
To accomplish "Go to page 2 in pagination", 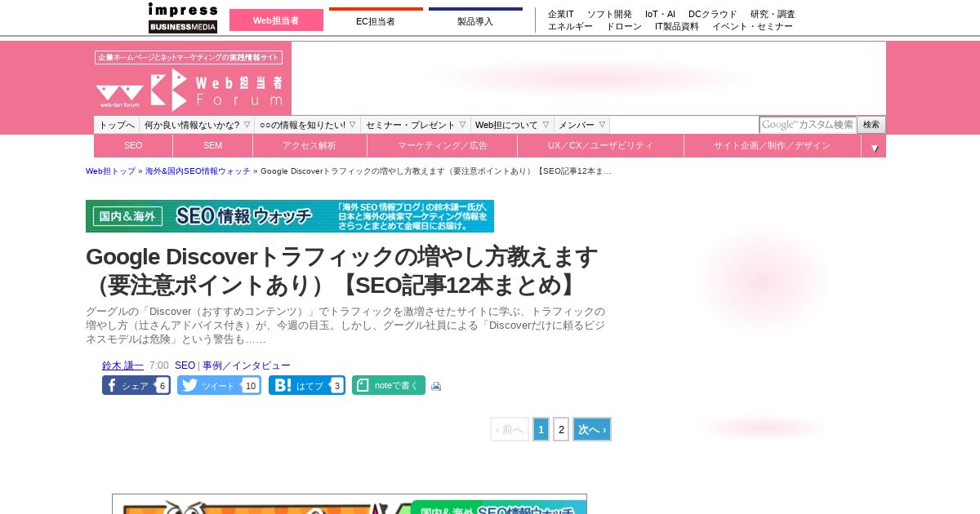I will 561,429.
